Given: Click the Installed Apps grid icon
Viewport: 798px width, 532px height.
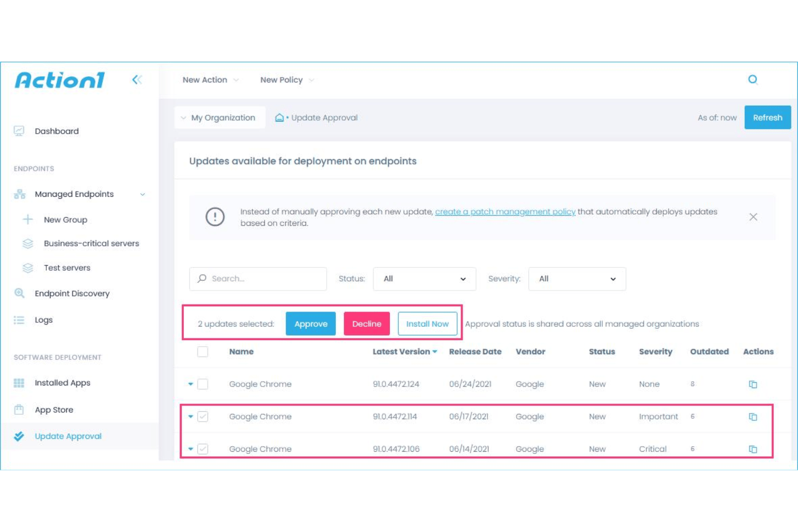Looking at the screenshot, I should coord(19,383).
